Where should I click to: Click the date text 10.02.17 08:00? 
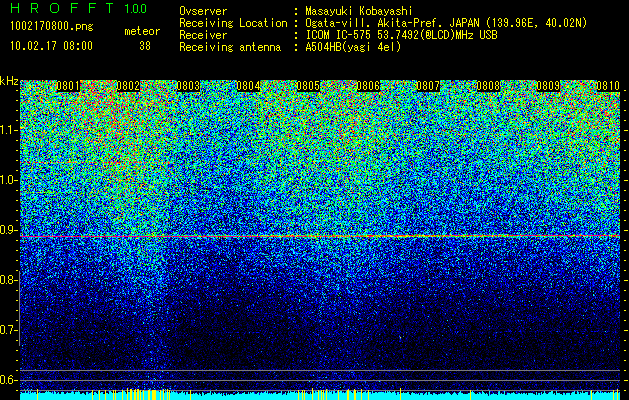[51, 46]
